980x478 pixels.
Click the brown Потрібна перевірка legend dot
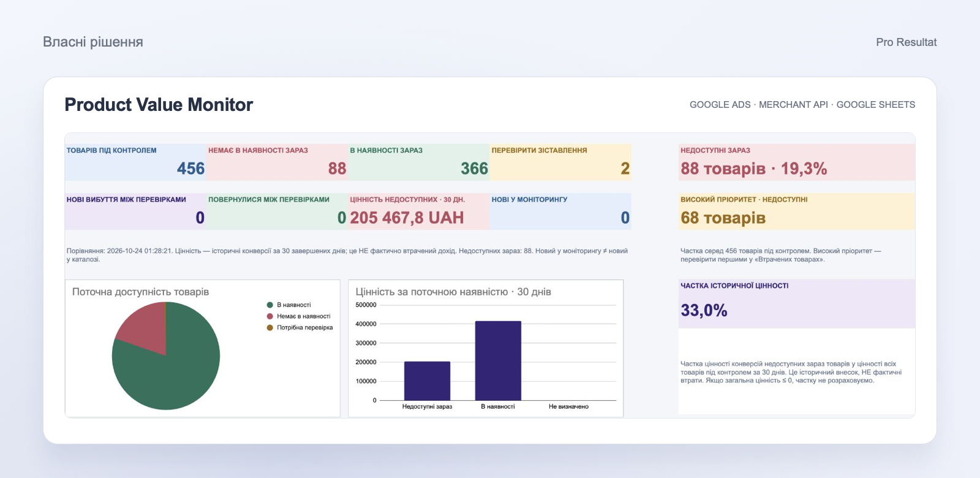(x=269, y=327)
